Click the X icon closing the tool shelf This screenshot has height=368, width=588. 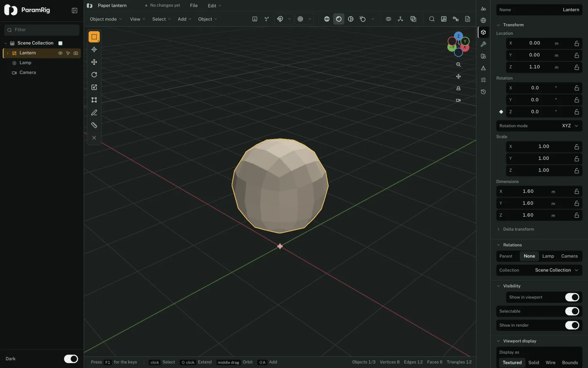click(x=94, y=138)
